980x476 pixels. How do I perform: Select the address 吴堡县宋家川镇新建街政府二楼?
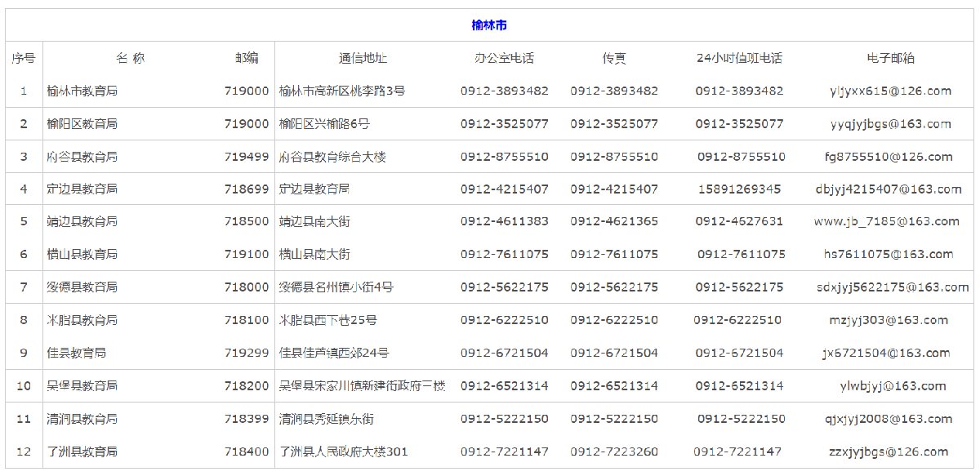pyautogui.click(x=363, y=385)
